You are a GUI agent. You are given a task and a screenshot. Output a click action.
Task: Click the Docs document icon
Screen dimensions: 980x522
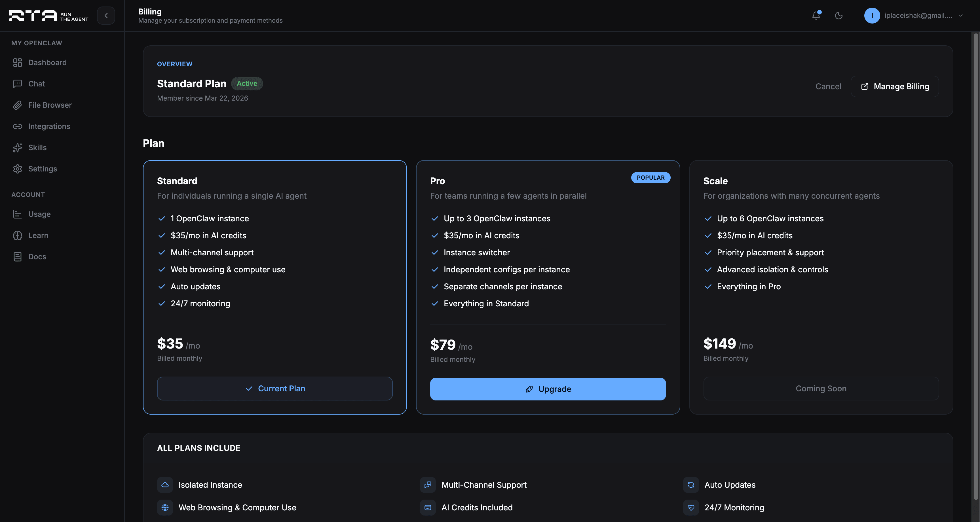(x=18, y=257)
